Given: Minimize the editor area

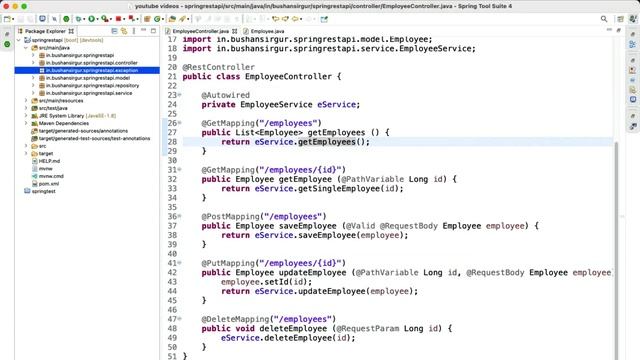Looking at the screenshot, I should click(x=609, y=30).
